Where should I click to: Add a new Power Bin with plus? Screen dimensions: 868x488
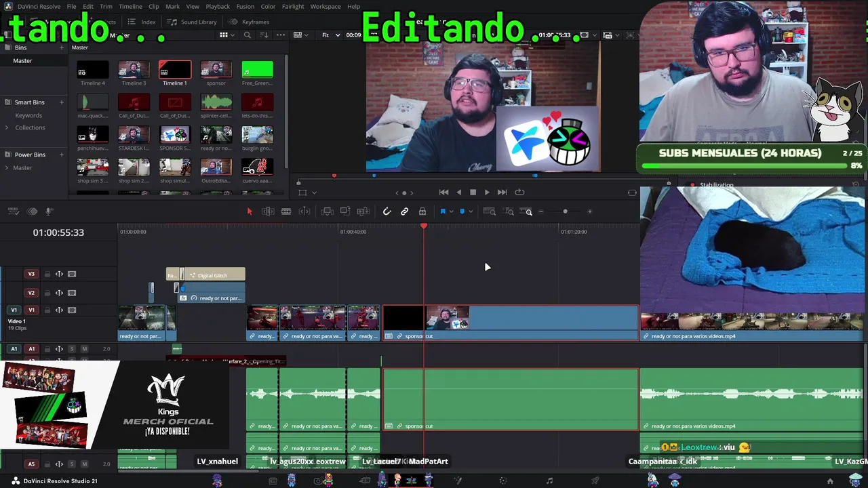[62, 155]
